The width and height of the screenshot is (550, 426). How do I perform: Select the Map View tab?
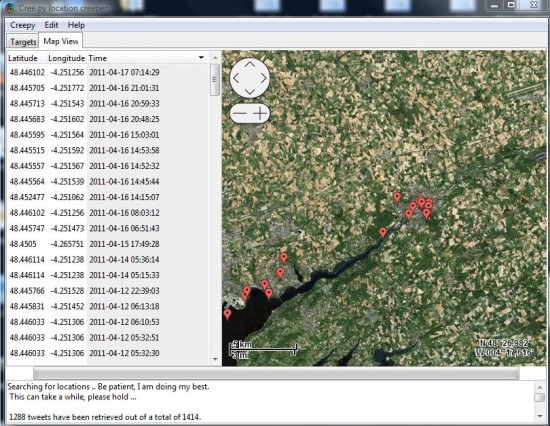coord(61,41)
